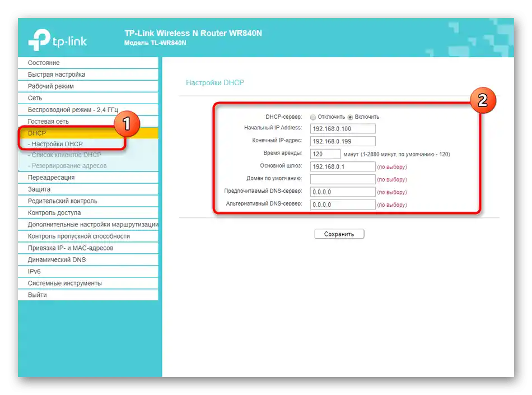Open Беспроводной режим - 2,4 ГГц

(88, 110)
